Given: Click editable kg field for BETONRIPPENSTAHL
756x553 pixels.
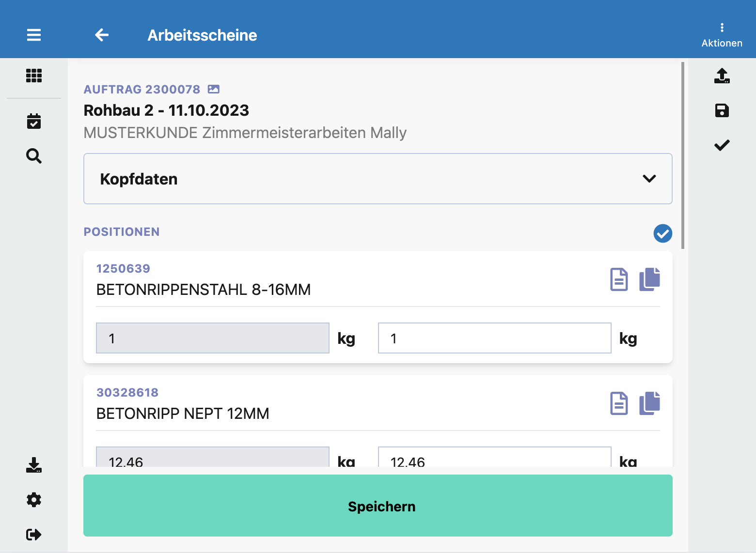Looking at the screenshot, I should coord(494,338).
